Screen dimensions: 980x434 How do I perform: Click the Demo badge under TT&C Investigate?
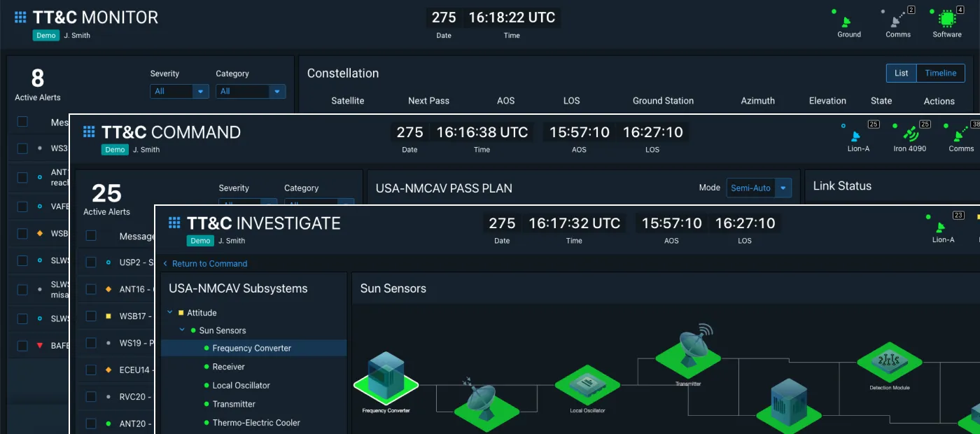coord(200,240)
